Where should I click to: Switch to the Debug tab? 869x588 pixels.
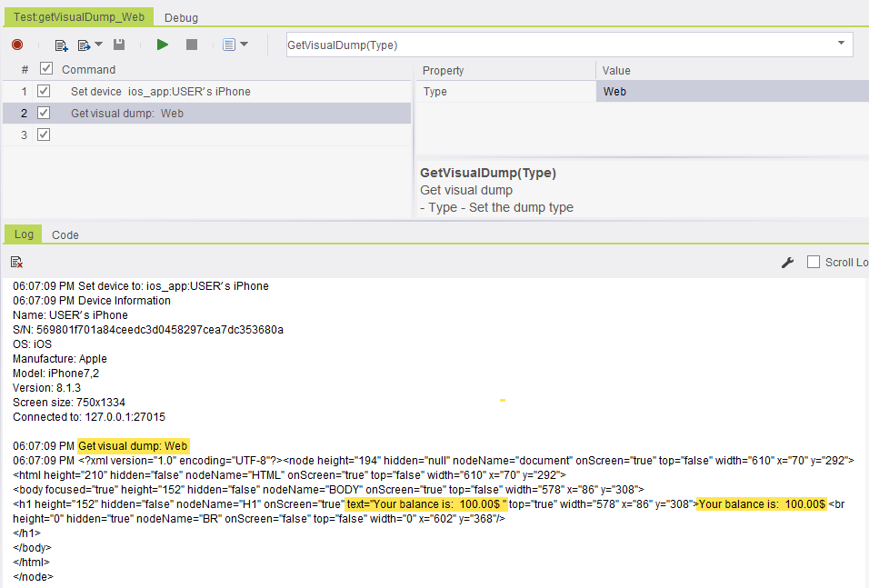pos(181,17)
